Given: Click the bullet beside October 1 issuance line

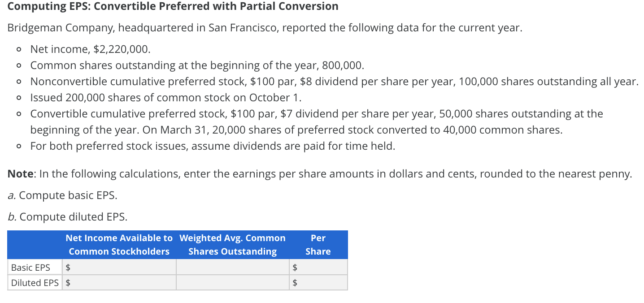Looking at the screenshot, I should pyautogui.click(x=18, y=98).
